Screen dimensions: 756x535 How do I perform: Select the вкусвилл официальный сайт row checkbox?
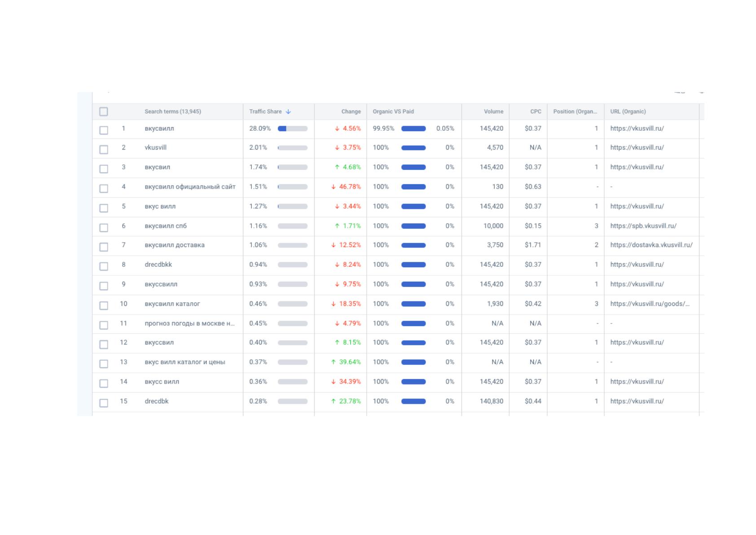point(104,189)
